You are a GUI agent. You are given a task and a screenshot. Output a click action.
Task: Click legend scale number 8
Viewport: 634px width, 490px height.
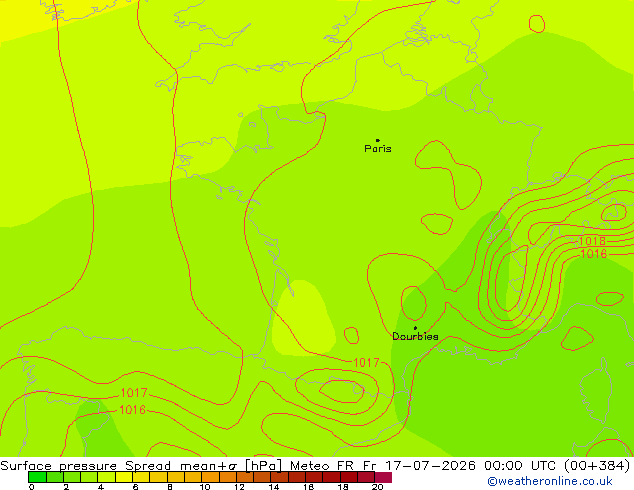(170, 487)
